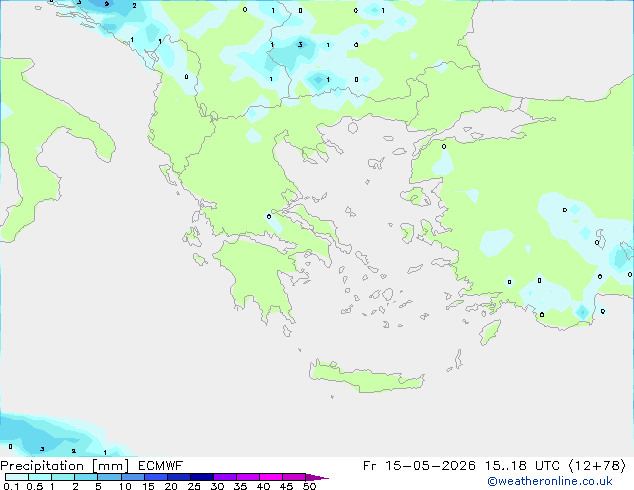Click the '10' legend value
Viewport: 634px width, 490px height.
point(125,486)
